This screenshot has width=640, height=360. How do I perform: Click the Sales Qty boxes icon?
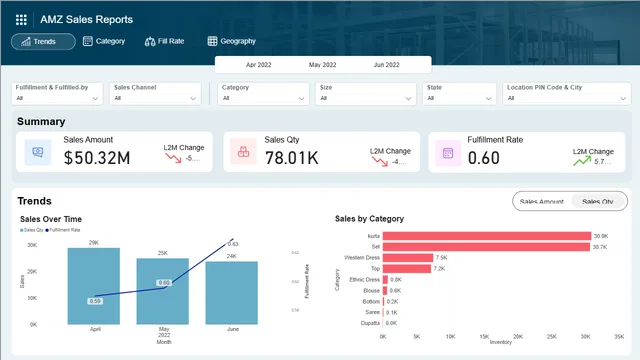(x=243, y=152)
